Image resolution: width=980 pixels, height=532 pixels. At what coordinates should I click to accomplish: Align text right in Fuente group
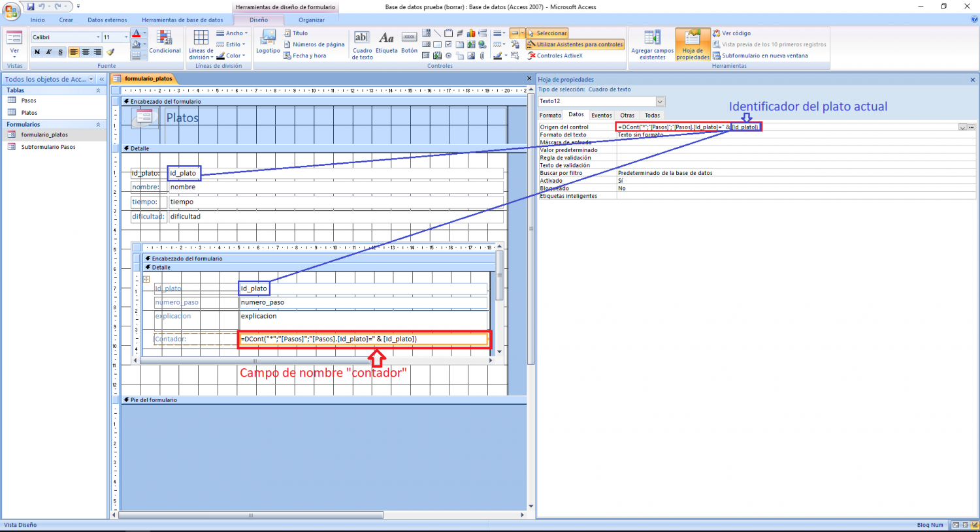point(97,52)
